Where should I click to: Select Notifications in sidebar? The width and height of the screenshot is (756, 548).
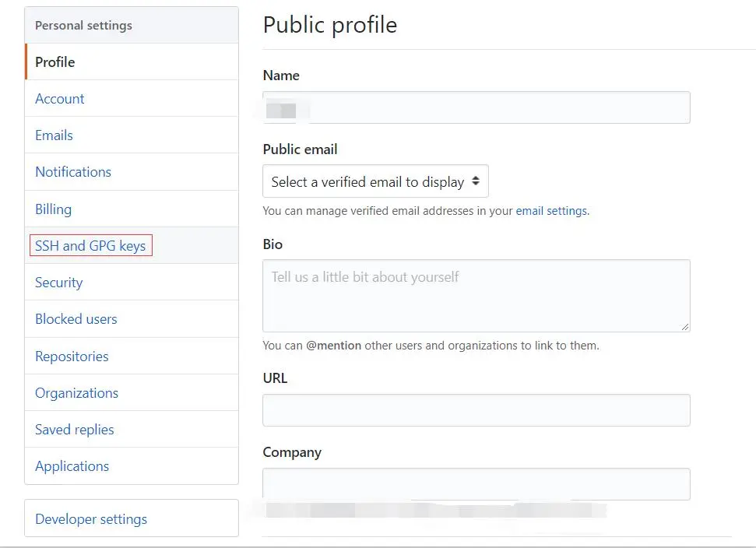pyautogui.click(x=73, y=172)
